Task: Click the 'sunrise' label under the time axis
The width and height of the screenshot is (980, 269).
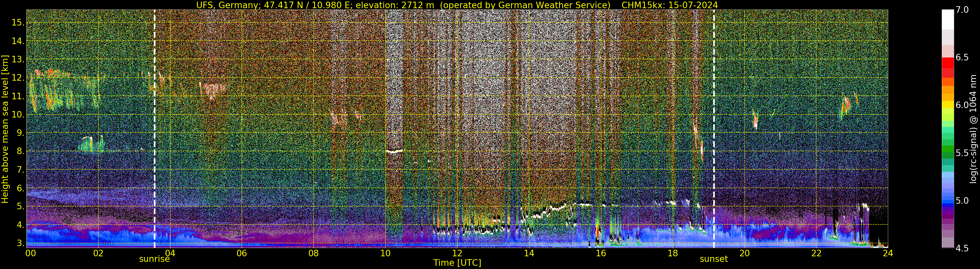Action: (x=154, y=259)
